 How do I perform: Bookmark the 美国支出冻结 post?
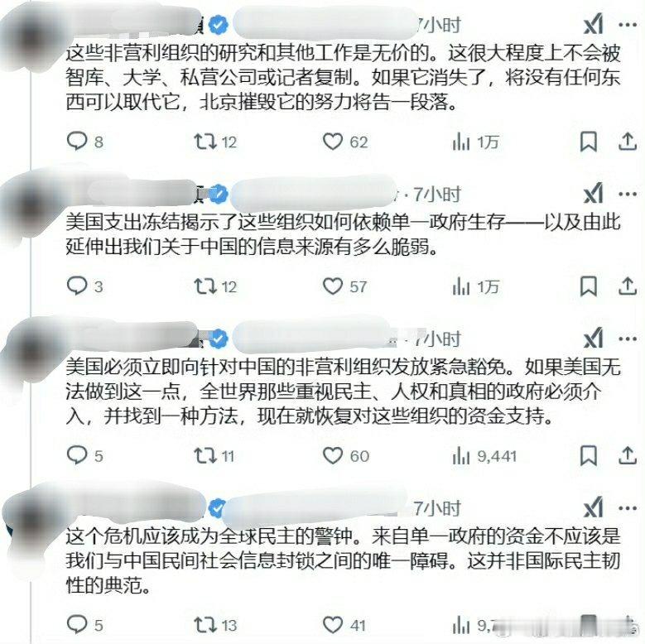588,286
